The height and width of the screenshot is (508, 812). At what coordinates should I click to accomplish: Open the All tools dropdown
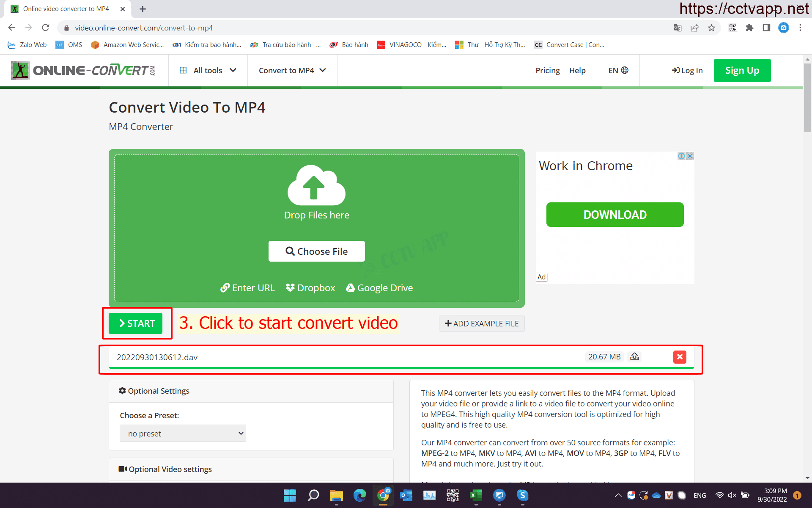[x=207, y=70]
